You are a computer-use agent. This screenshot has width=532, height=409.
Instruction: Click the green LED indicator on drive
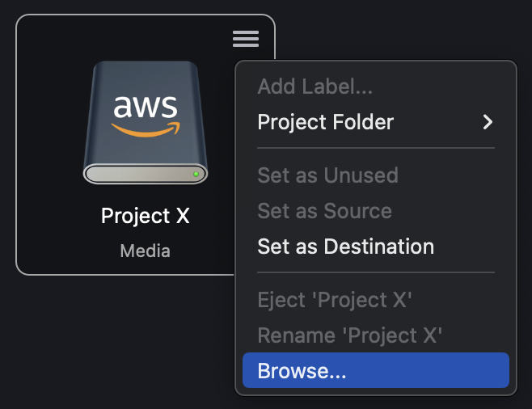coord(196,174)
